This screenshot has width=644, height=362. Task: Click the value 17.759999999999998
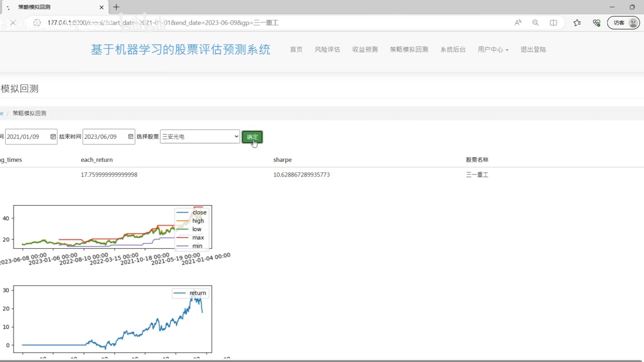click(x=109, y=175)
